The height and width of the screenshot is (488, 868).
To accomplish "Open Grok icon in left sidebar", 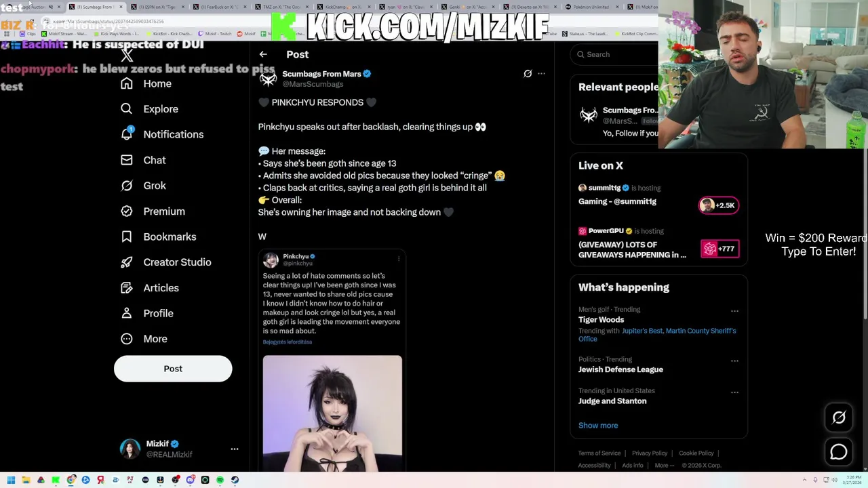I will click(x=127, y=185).
